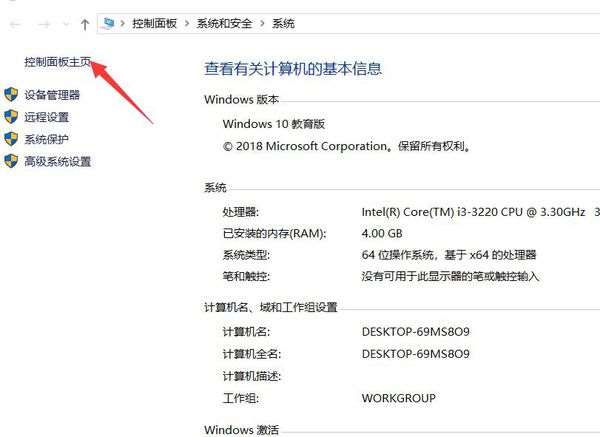The image size is (600, 437).
Task: Click DESKTOP-69MS8O9 beside 计算机名
Action: click(x=416, y=331)
